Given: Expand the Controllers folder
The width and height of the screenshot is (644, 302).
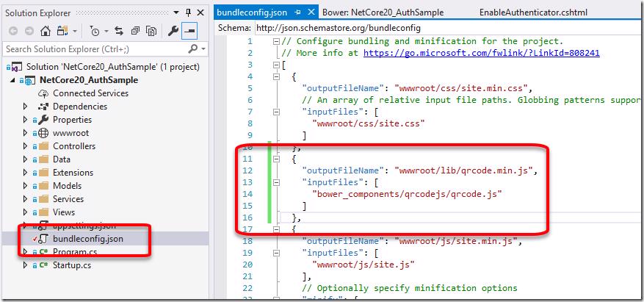Looking at the screenshot, I should [25, 146].
